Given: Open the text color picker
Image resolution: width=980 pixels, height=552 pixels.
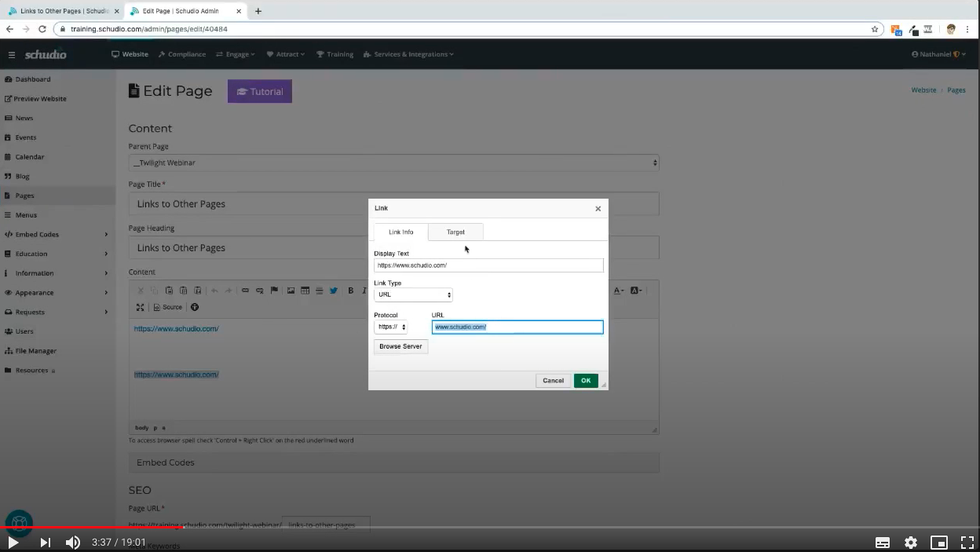Looking at the screenshot, I should [x=619, y=291].
